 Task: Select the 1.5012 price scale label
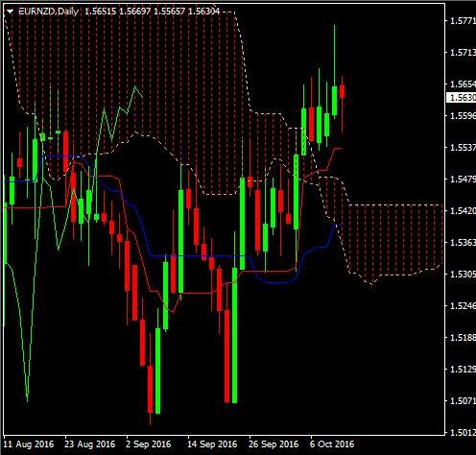click(463, 432)
